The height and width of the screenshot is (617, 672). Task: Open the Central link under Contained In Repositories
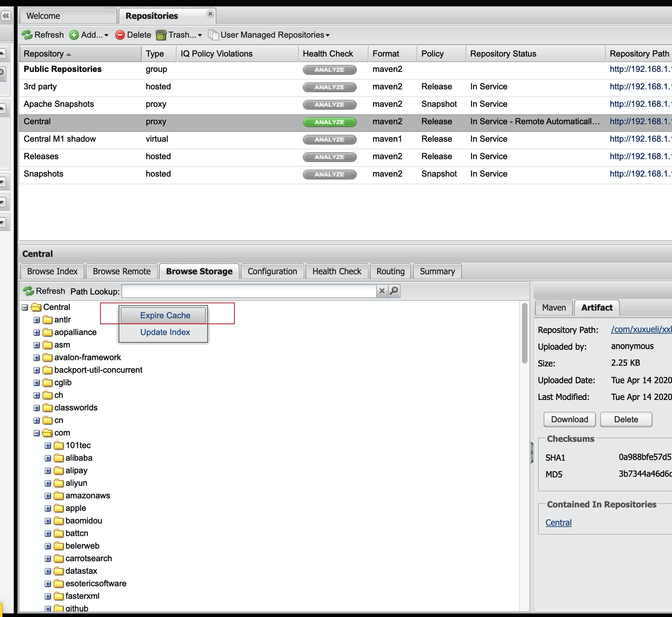point(558,522)
